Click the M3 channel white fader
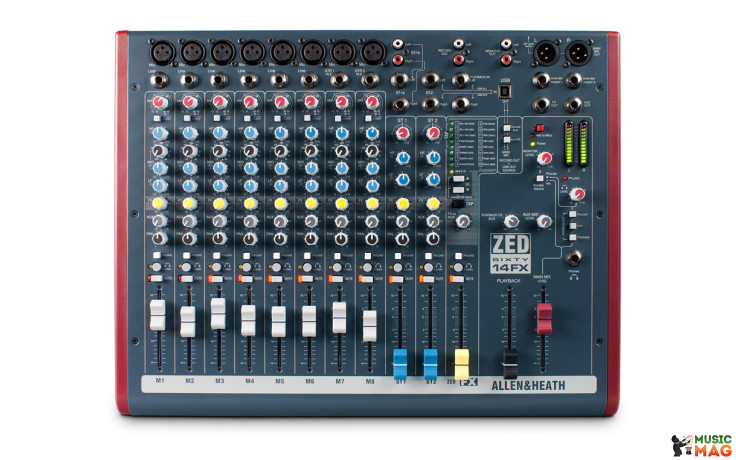This screenshot has height=460, width=736. click(x=218, y=313)
